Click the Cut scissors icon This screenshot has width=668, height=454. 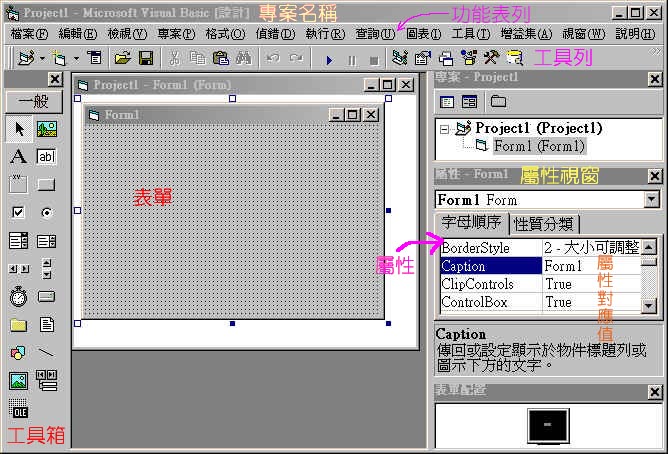tap(174, 58)
